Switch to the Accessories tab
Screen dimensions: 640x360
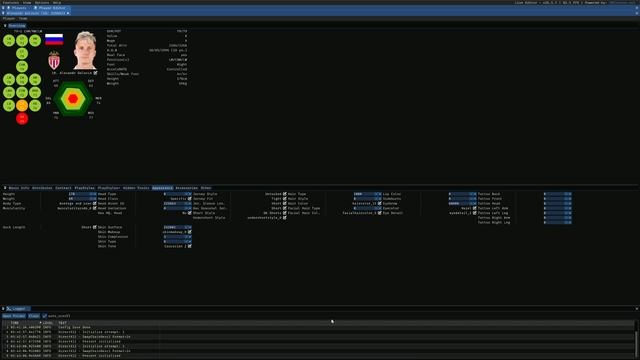187,188
